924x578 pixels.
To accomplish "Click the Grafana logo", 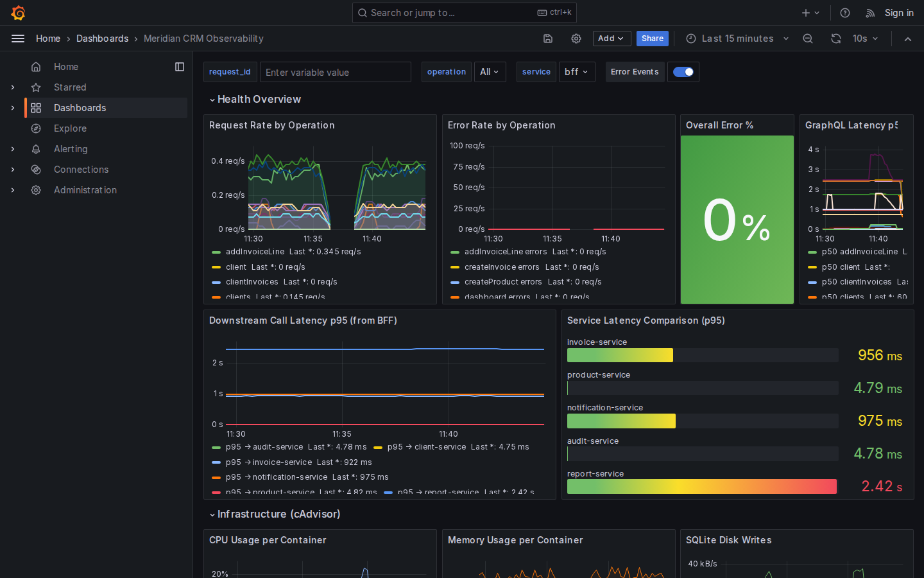I will (18, 13).
